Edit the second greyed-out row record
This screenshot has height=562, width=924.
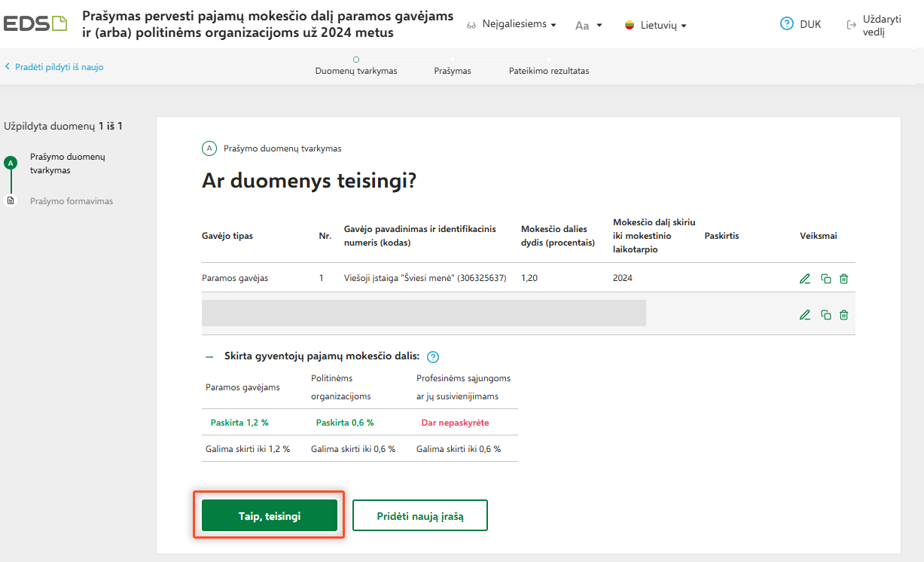[x=805, y=315]
